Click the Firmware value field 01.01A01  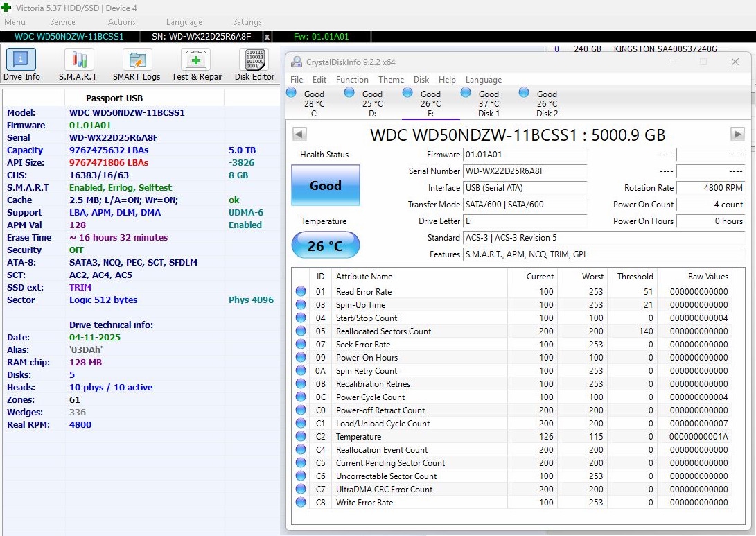point(524,155)
